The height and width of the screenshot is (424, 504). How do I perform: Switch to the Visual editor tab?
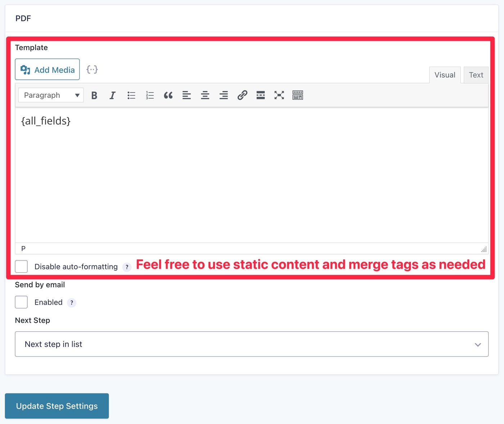coord(445,75)
